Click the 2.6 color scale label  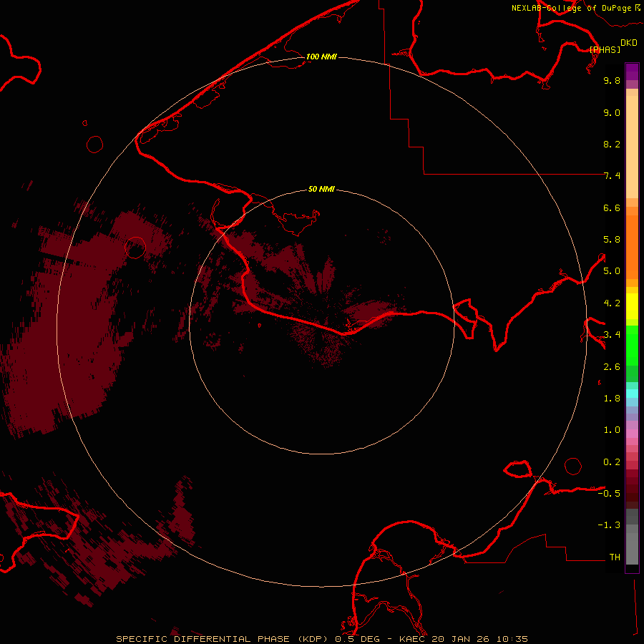(x=612, y=367)
